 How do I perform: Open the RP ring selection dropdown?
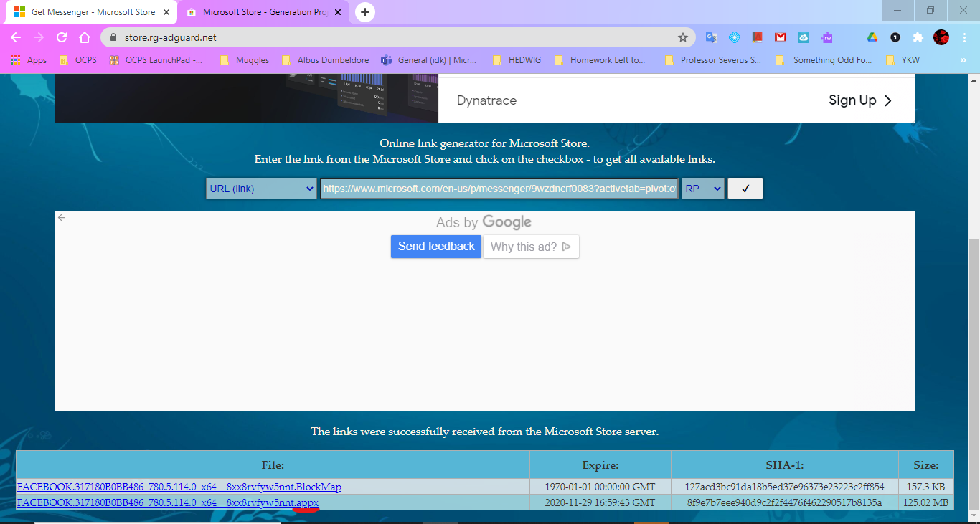pos(702,189)
